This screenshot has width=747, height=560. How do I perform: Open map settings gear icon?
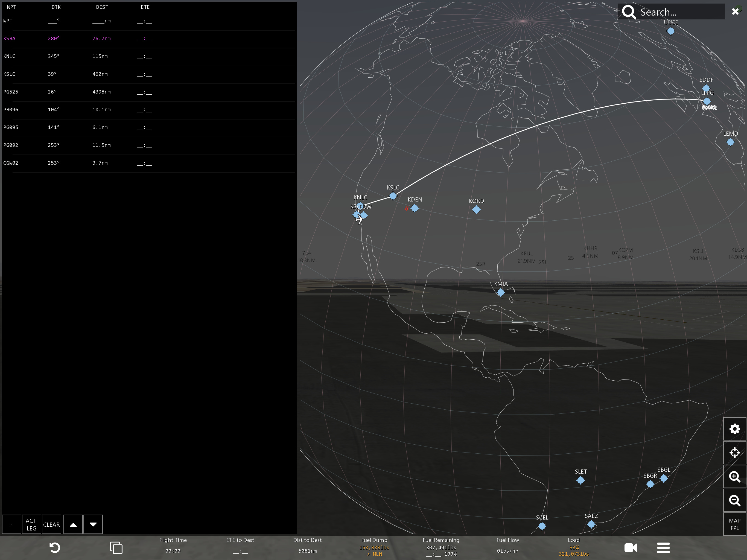coord(734,429)
